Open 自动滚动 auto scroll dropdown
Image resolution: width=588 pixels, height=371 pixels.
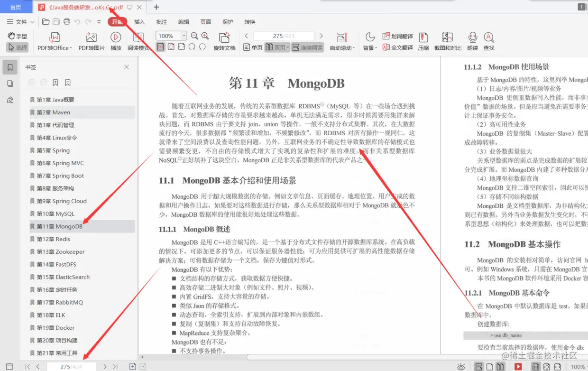click(342, 42)
